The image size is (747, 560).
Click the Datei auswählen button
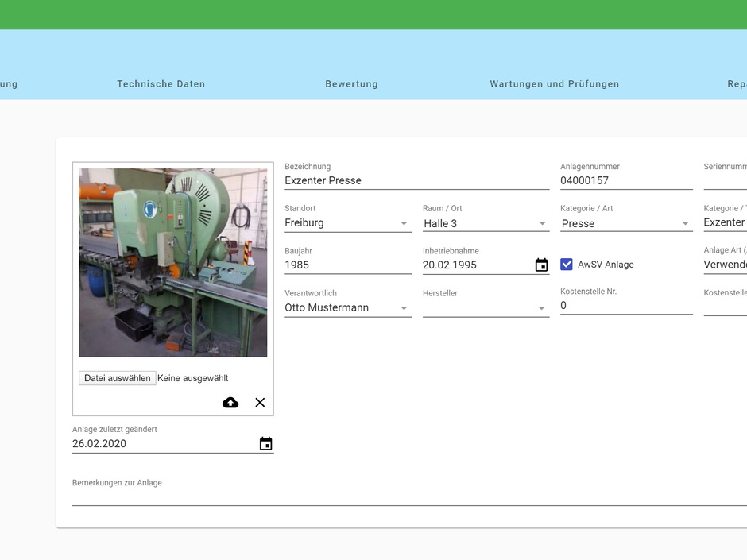click(118, 378)
